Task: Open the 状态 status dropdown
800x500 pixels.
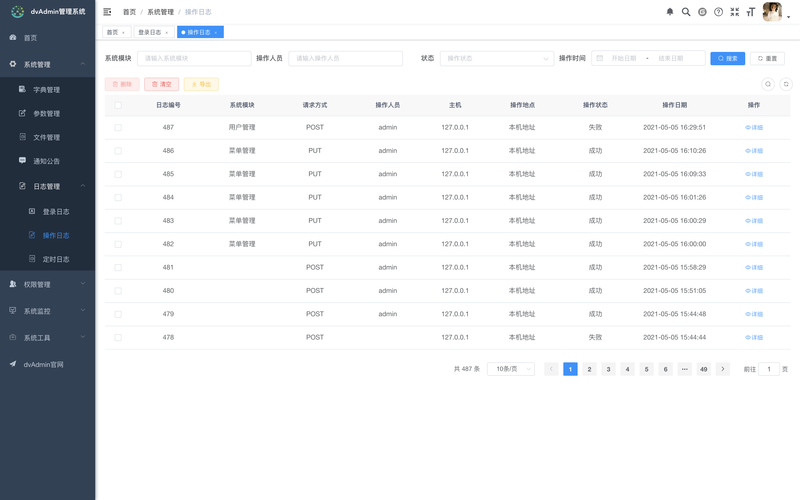Action: coord(497,58)
